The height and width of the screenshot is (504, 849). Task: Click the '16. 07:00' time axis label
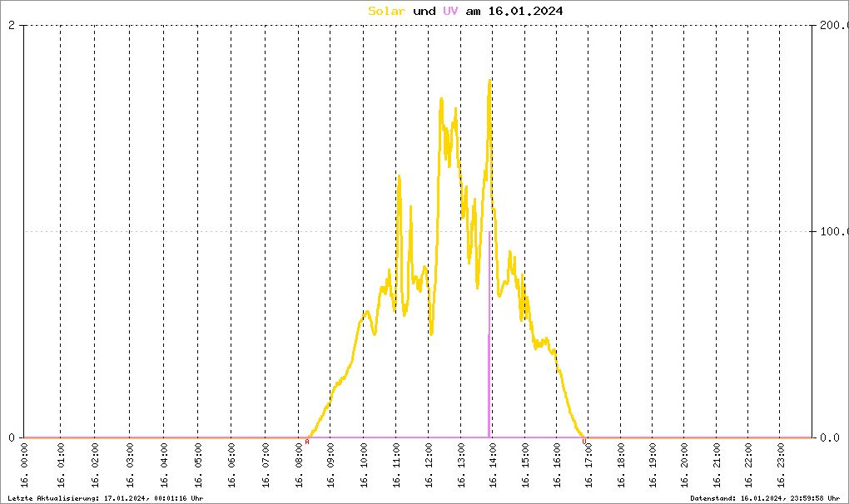266,466
